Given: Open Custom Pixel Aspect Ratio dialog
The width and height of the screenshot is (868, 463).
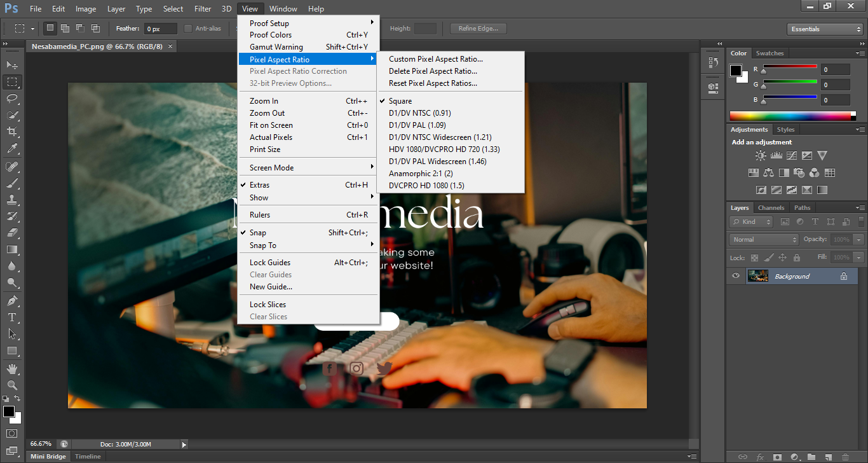Looking at the screenshot, I should point(436,59).
